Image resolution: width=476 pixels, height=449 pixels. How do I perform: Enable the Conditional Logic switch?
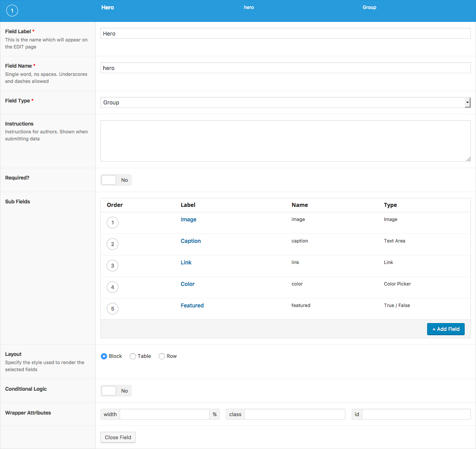tap(116, 391)
